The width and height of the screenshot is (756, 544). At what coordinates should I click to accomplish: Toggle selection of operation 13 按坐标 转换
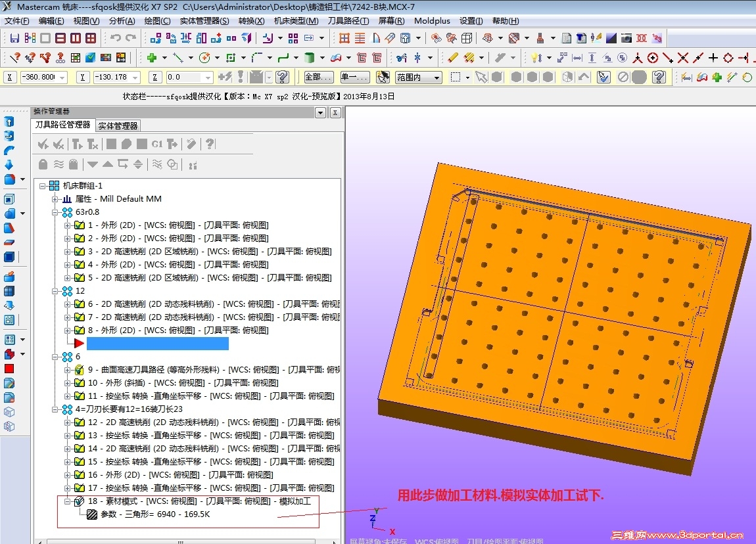[x=80, y=435]
